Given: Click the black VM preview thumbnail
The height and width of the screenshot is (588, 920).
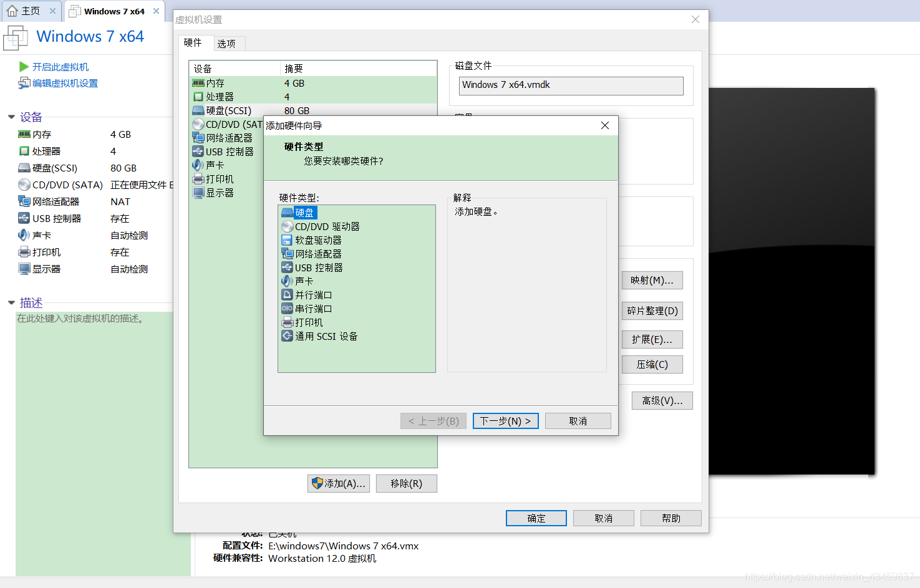Looking at the screenshot, I should tap(792, 281).
